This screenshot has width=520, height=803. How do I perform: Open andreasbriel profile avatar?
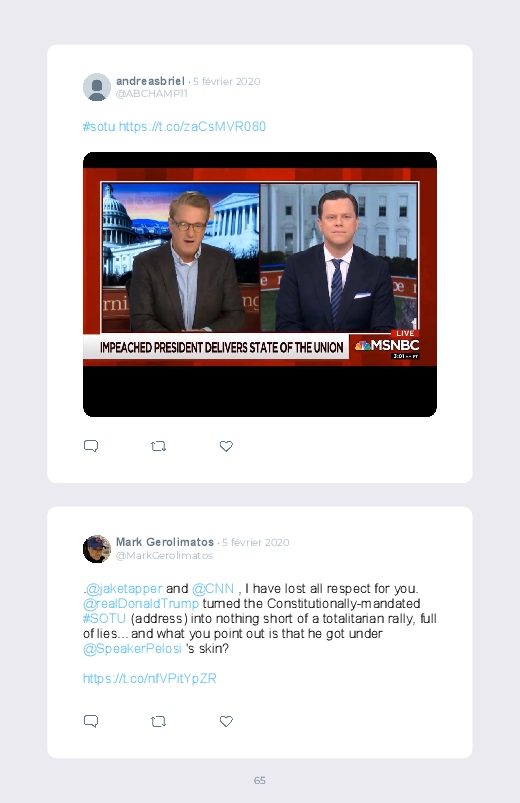pos(97,87)
